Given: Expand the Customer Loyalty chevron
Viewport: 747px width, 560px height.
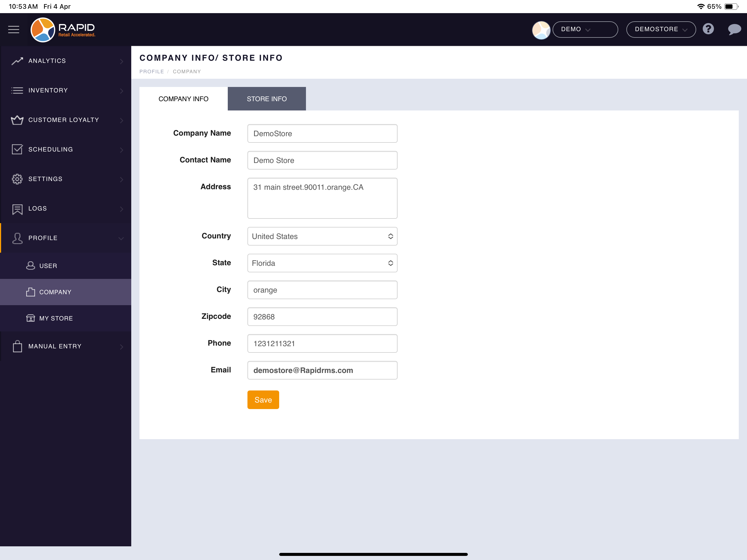Looking at the screenshot, I should pos(122,120).
